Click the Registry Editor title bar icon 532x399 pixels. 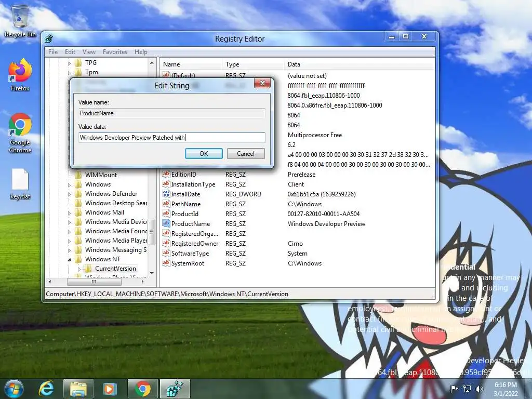click(49, 38)
